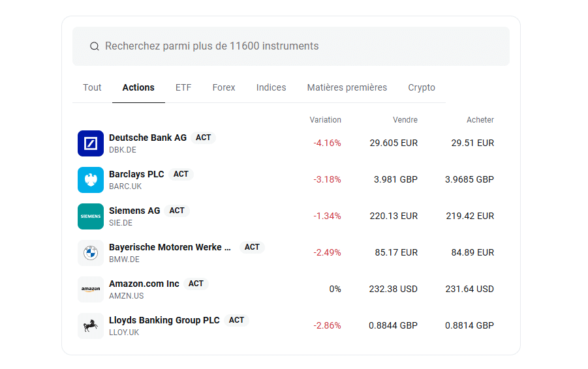Screen dimensions: 588x369
Task: Open Deutsche Bank AG instrument name
Action: [147, 138]
